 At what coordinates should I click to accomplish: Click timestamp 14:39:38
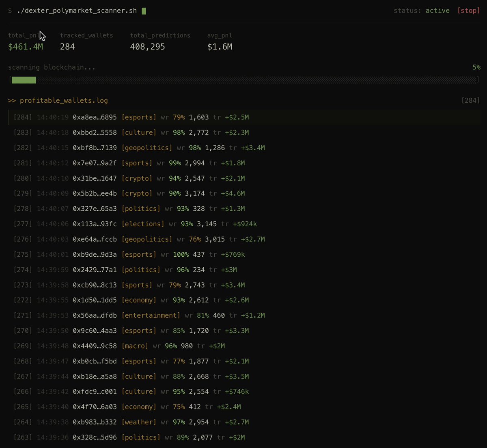[x=53, y=422]
